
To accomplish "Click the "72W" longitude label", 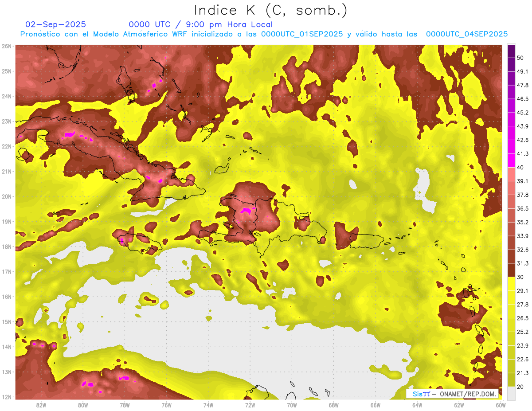I will pyautogui.click(x=250, y=405).
